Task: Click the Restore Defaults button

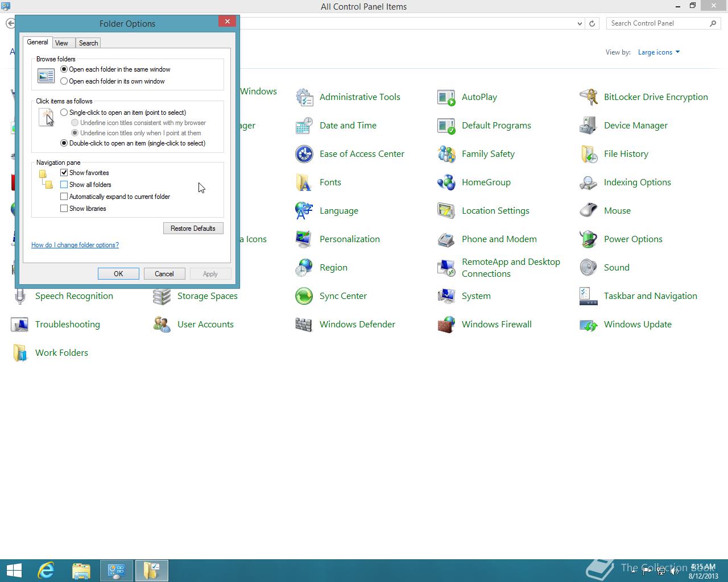Action: (x=193, y=228)
